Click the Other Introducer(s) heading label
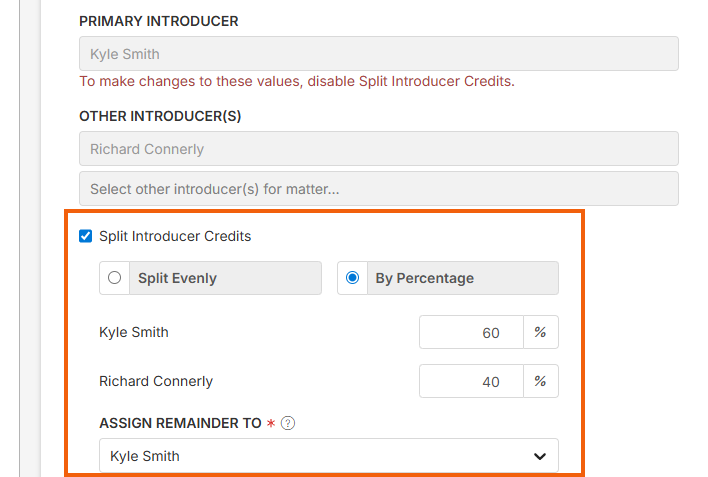Viewport: 708px width, 477px height. tap(160, 116)
